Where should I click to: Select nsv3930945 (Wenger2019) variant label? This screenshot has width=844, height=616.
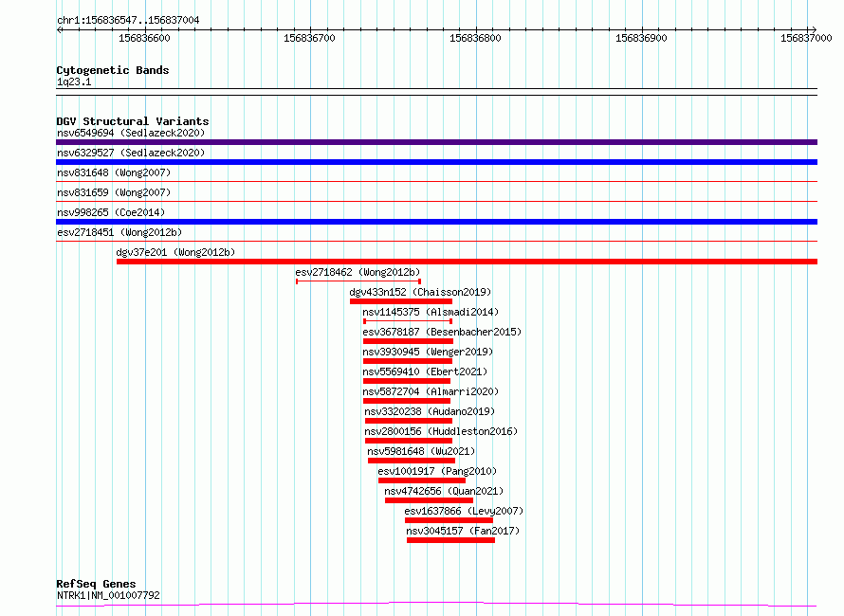428,352
